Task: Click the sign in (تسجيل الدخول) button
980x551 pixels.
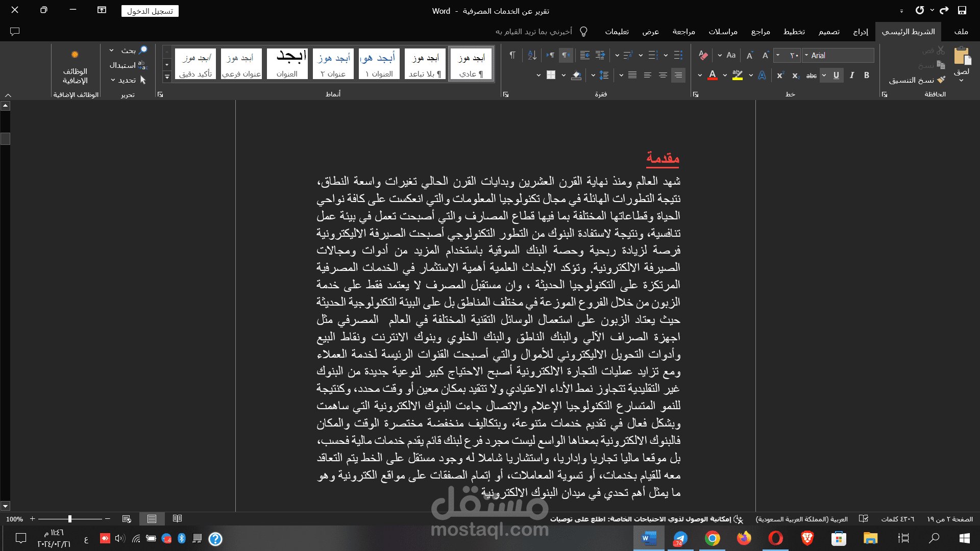Action: [x=150, y=11]
